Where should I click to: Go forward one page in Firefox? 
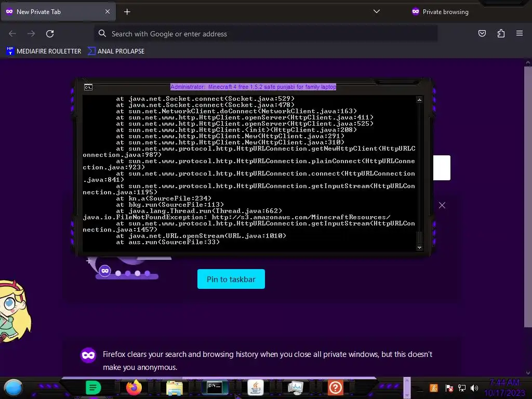pos(31,34)
